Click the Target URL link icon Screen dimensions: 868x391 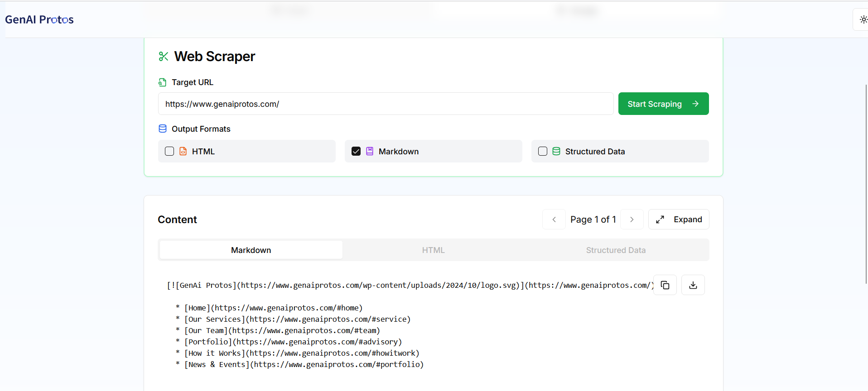(x=162, y=82)
